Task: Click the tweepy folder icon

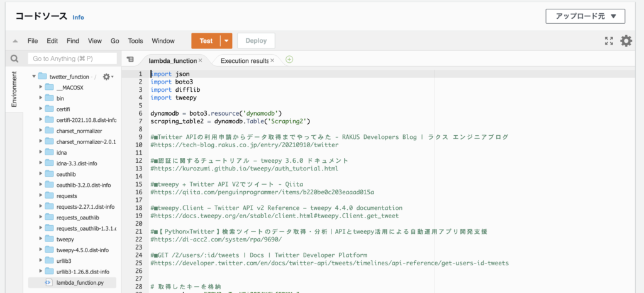Action: pos(49,239)
